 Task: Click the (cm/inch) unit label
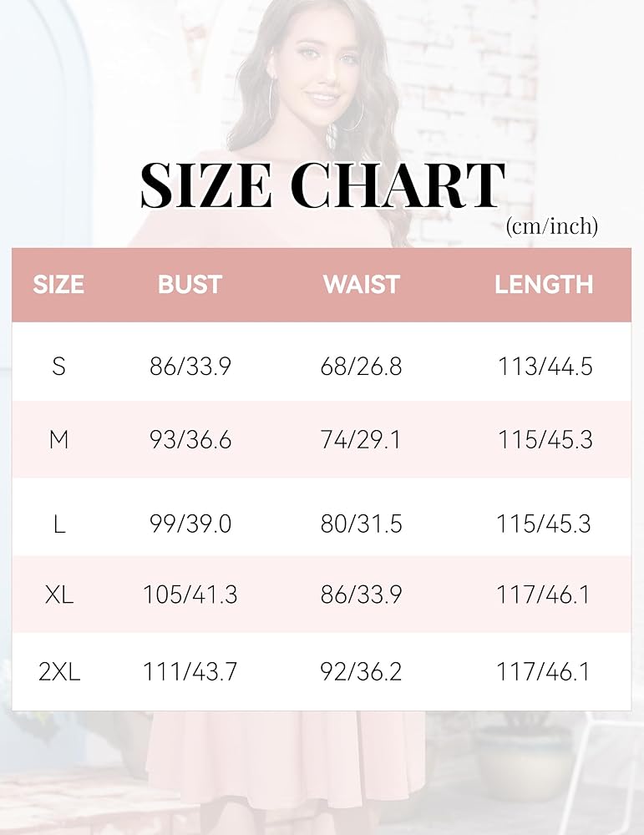click(x=551, y=225)
